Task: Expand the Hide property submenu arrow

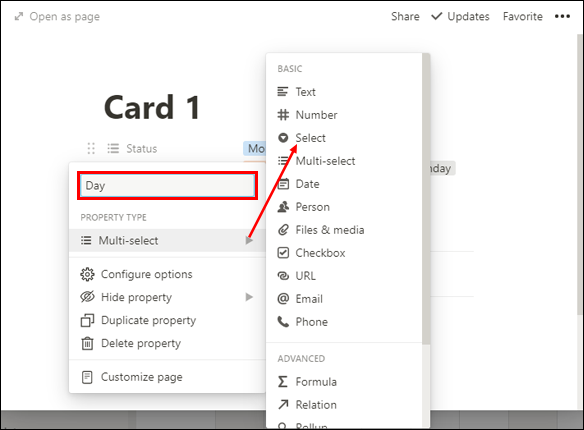Action: 249,297
